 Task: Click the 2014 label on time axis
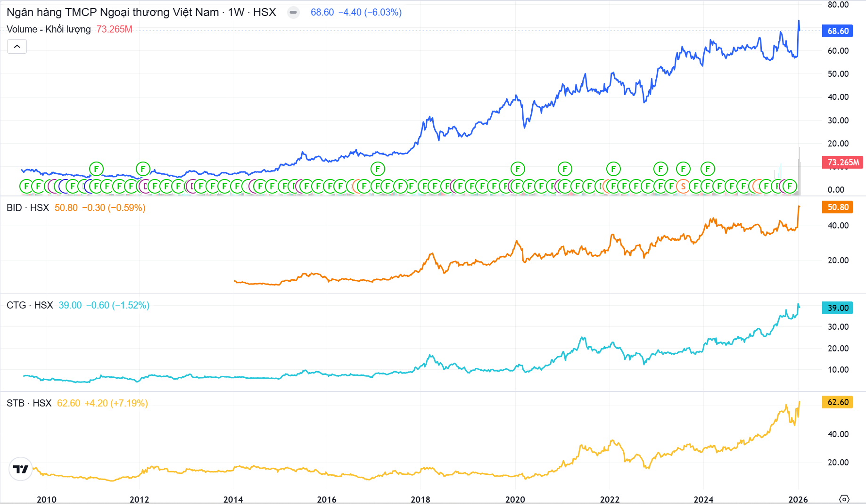[233, 499]
